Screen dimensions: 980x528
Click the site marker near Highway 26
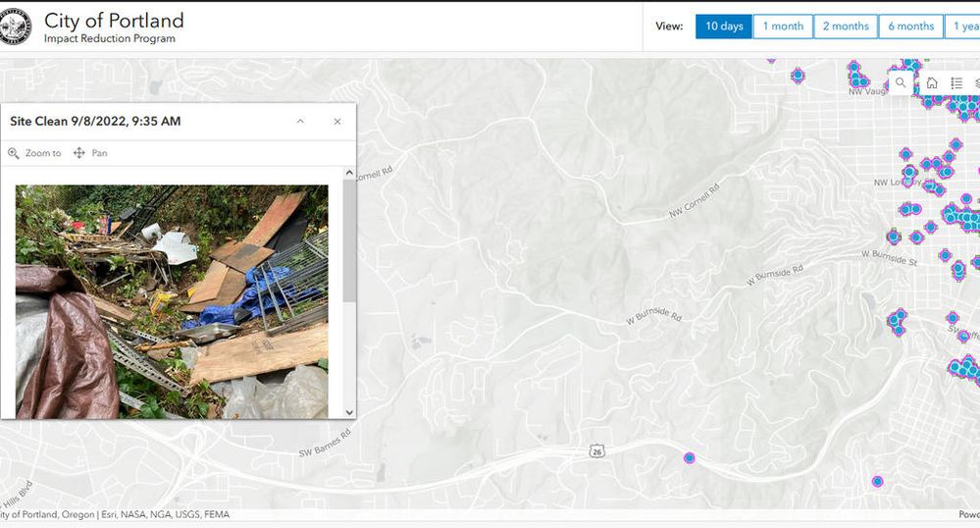[x=690, y=457]
